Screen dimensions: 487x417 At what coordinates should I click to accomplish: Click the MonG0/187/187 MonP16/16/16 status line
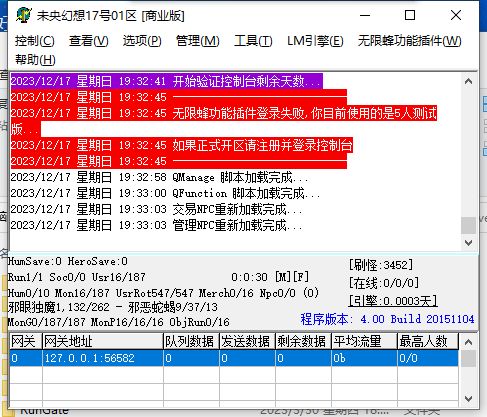point(118,322)
